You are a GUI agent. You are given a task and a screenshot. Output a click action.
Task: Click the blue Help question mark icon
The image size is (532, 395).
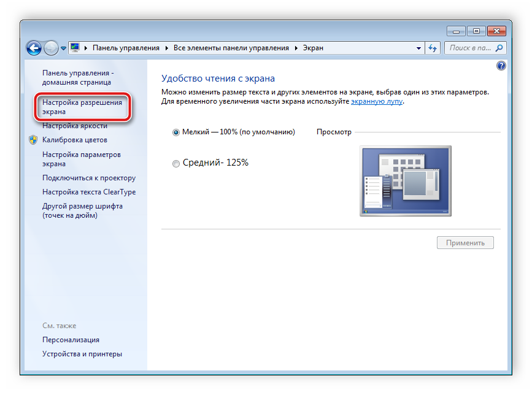click(x=501, y=66)
